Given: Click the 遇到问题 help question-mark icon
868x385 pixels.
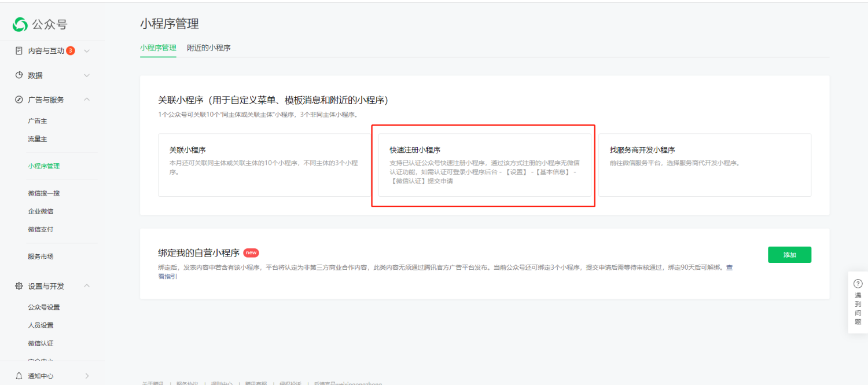Looking at the screenshot, I should [857, 283].
